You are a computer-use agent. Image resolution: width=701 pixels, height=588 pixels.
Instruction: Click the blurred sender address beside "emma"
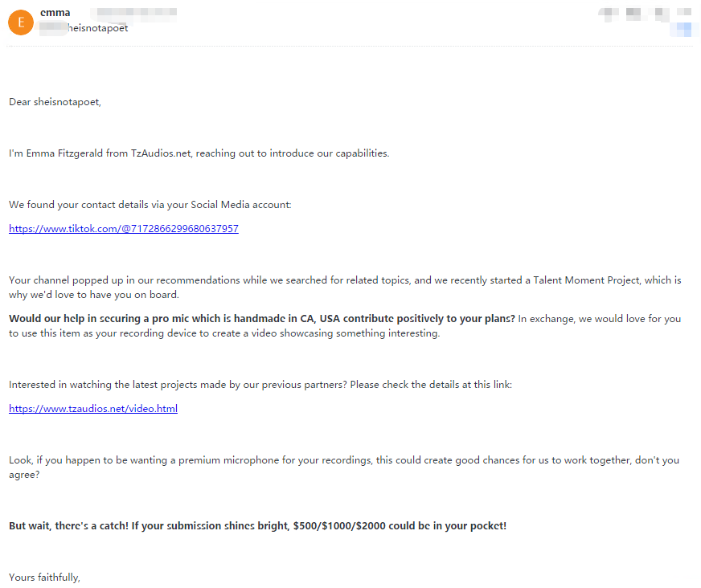(x=133, y=13)
